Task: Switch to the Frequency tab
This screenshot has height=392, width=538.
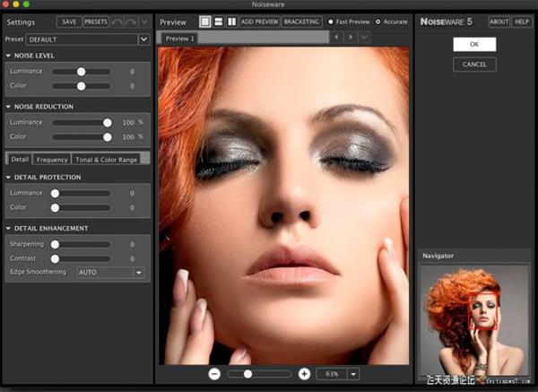Action: coord(52,159)
